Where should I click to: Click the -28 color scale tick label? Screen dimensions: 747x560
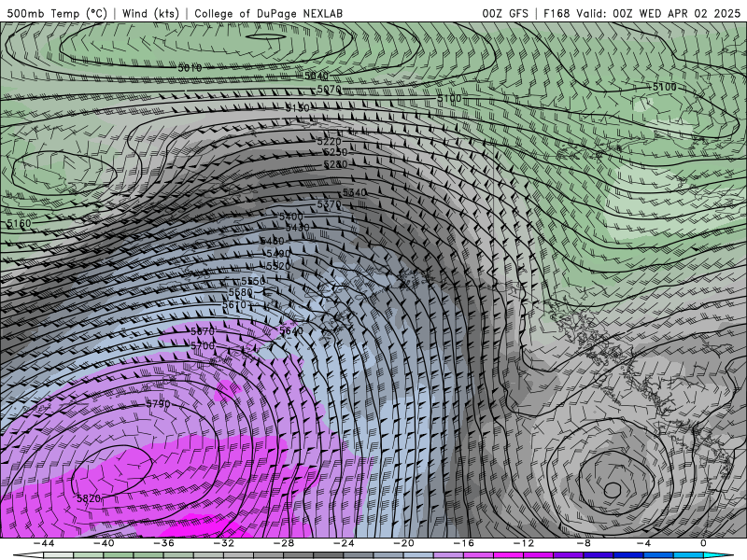284,543
